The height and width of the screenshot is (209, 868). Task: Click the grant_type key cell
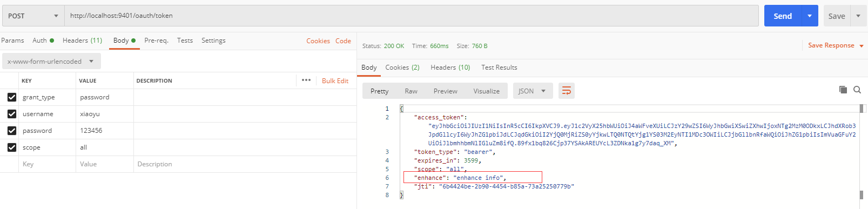pyautogui.click(x=48, y=97)
